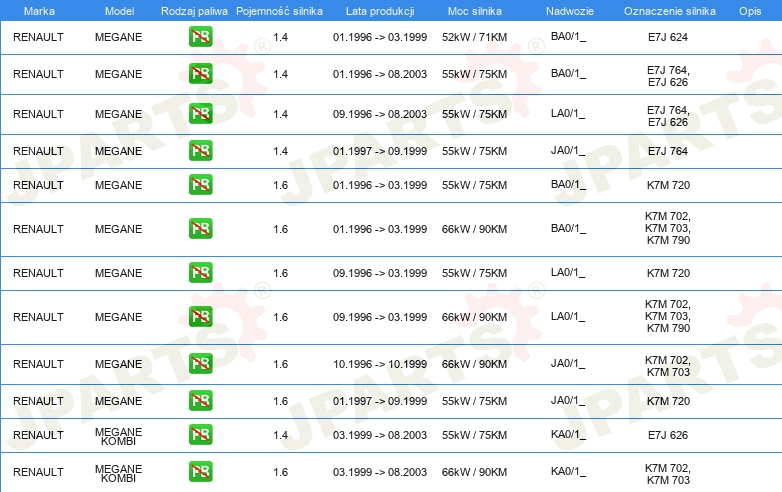782x492 pixels.
Task: Select the K7M 702, 703, 790 codes in the BA0/1_ row
Action: pyautogui.click(x=668, y=228)
